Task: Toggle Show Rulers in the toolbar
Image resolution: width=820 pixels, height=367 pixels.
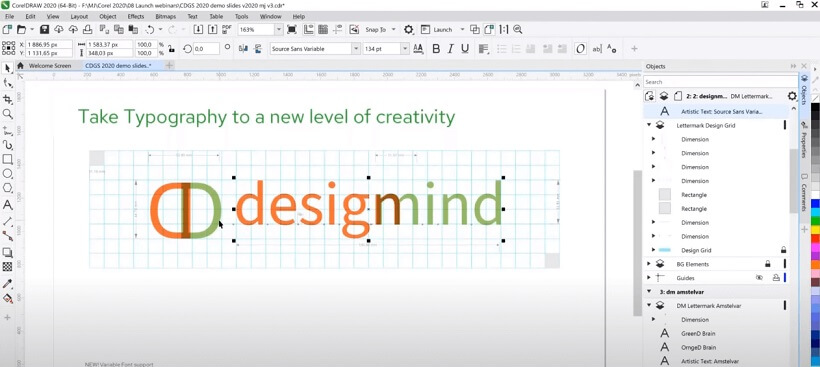Action: [309, 29]
